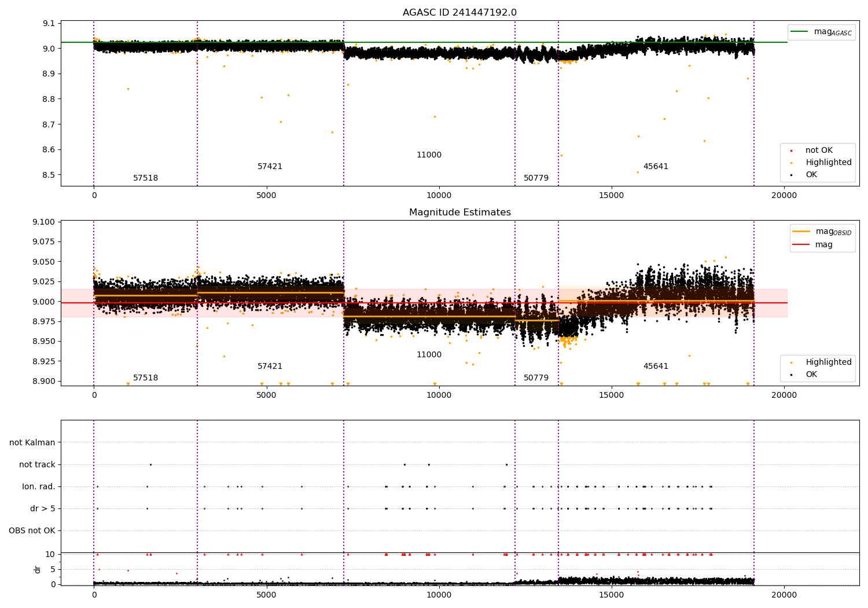Click the "8.975" y-axis tick label
This screenshot has height=608, width=868.
(44, 322)
